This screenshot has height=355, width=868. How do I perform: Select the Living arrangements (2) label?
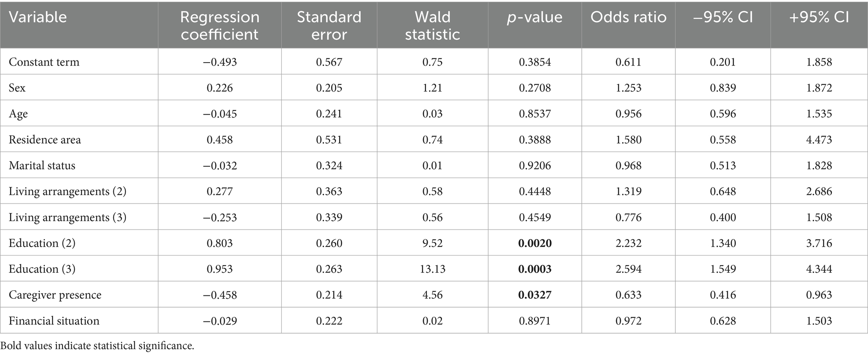pos(68,191)
